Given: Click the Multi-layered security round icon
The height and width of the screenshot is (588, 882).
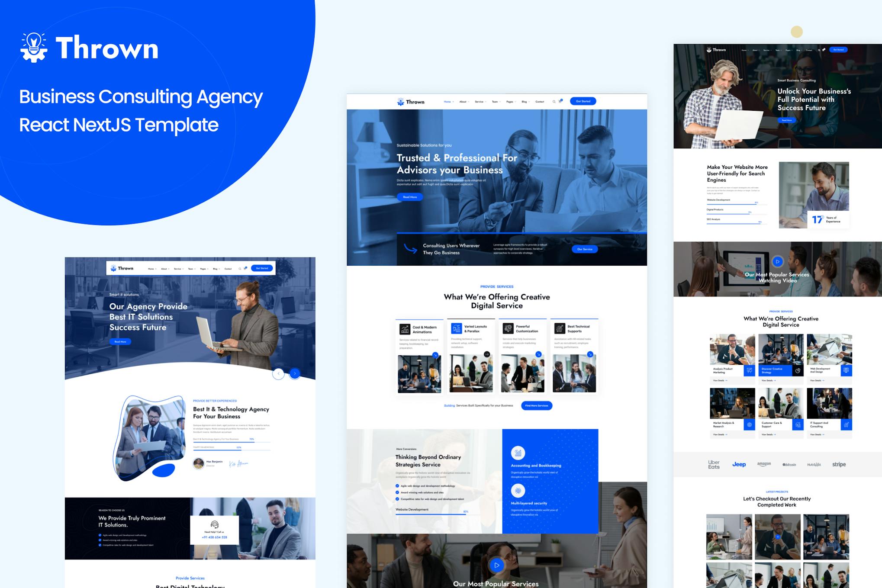Looking at the screenshot, I should [518, 491].
